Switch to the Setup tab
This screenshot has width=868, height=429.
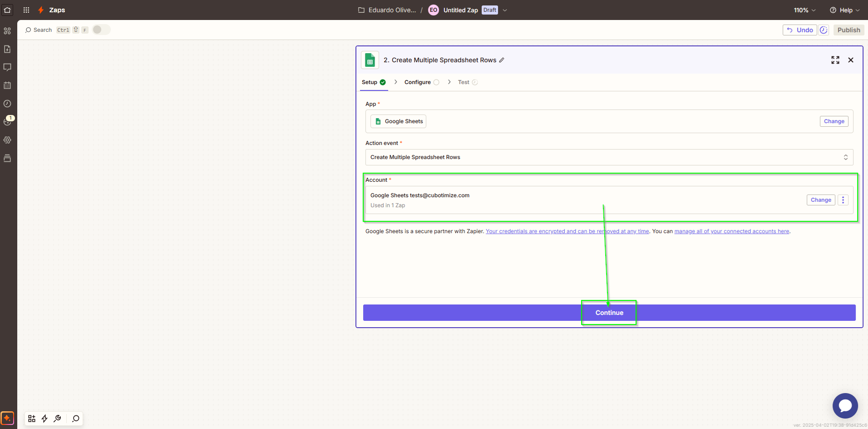tap(374, 82)
